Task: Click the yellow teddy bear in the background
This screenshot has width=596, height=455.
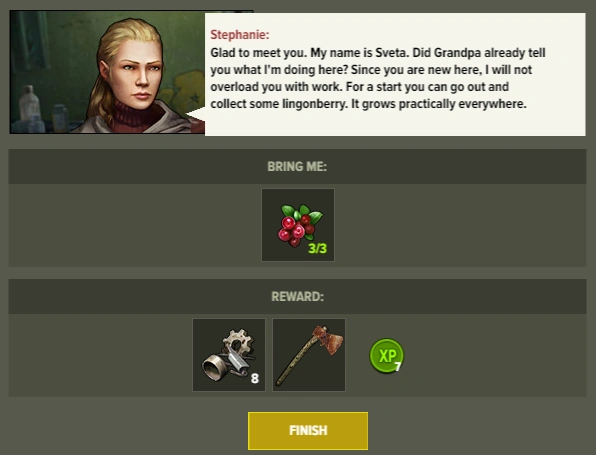Action: [x=186, y=91]
